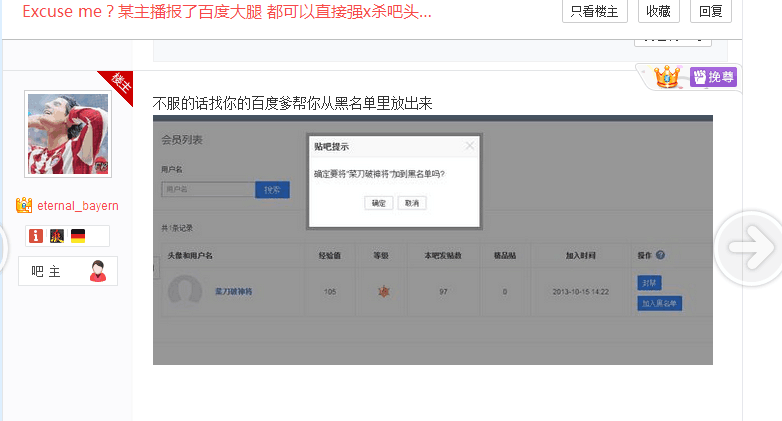Click the post text '不服的话找你的百度爹帮你从黑名单里放出来'
This screenshot has width=782, height=421.
point(292,103)
